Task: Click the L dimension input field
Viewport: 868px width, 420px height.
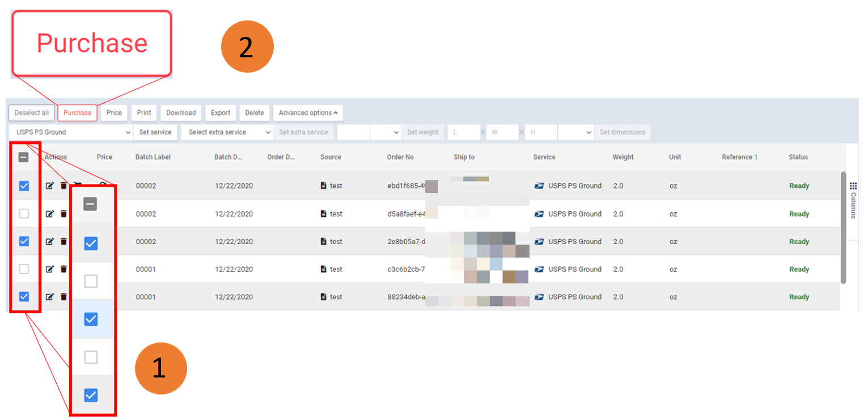Action: (464, 132)
